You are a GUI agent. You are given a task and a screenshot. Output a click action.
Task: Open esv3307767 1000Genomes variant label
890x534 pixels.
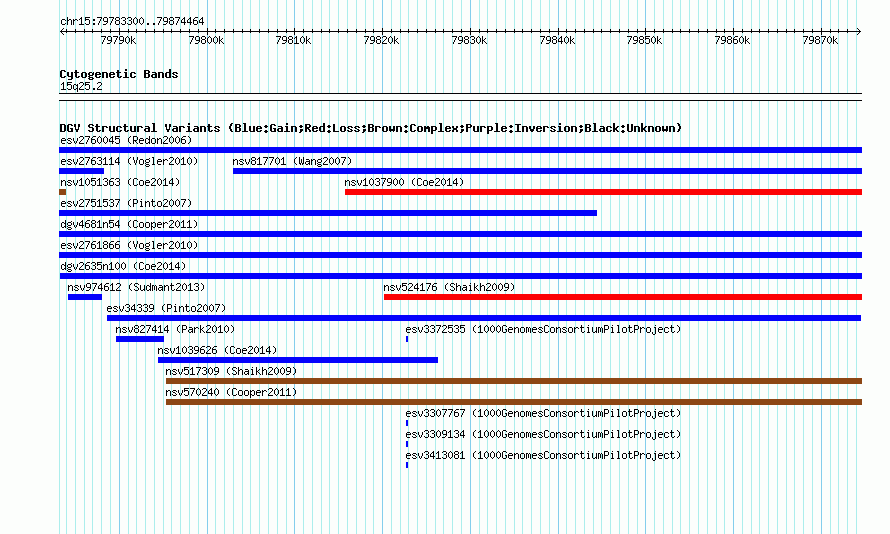click(543, 413)
